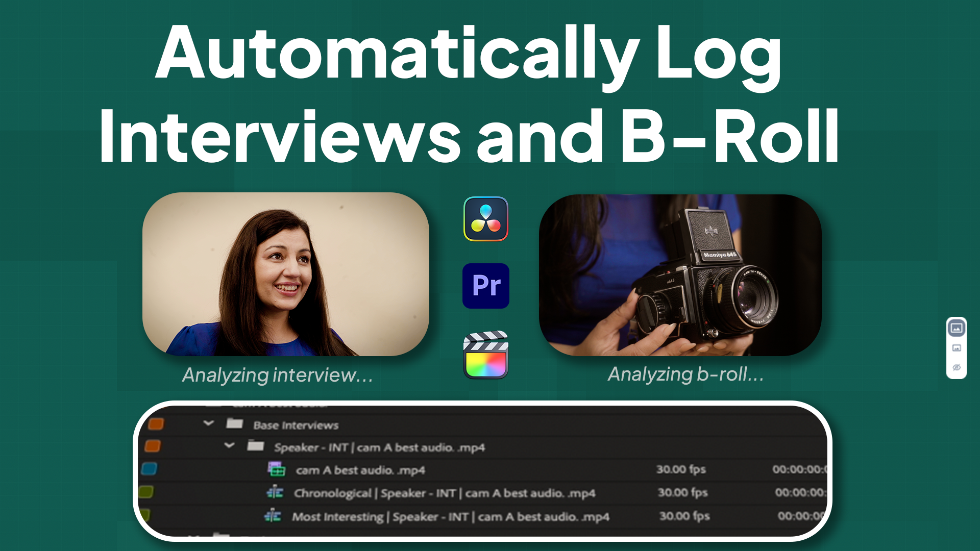Click the video clip icon for cam A
The width and height of the screenshot is (980, 551).
(276, 469)
